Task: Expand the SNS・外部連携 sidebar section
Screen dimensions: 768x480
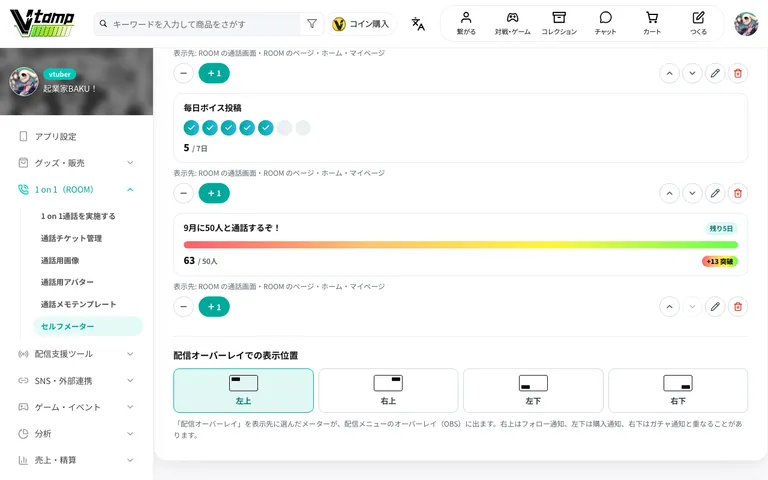Action: point(76,381)
